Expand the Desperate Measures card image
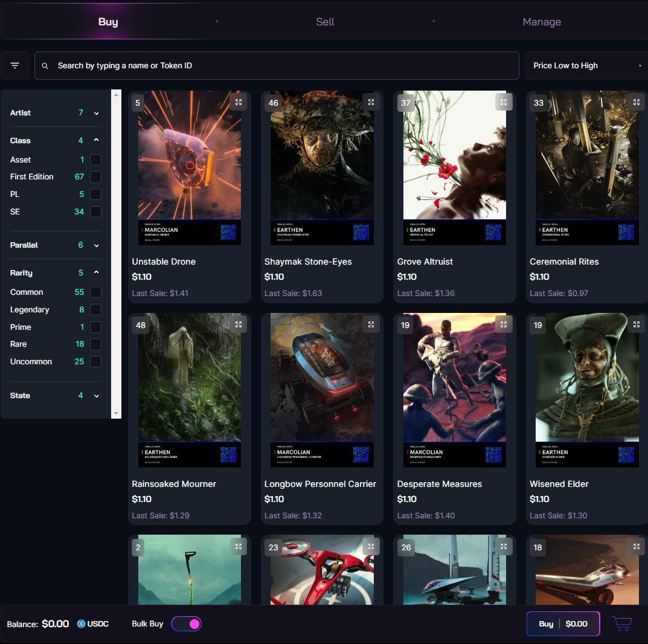 pos(504,324)
